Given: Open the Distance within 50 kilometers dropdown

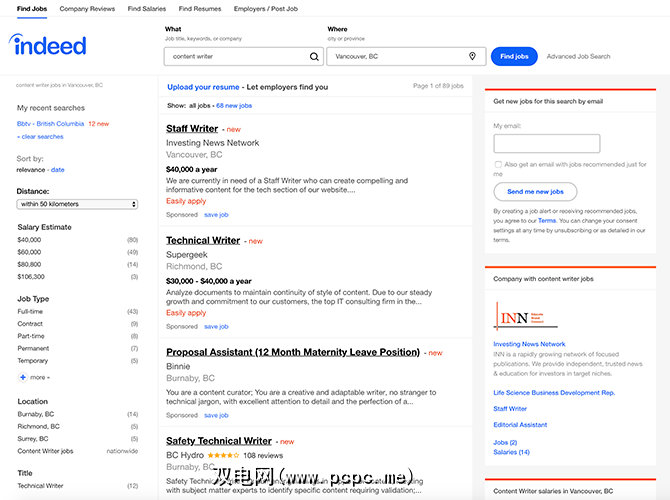Looking at the screenshot, I should click(77, 204).
